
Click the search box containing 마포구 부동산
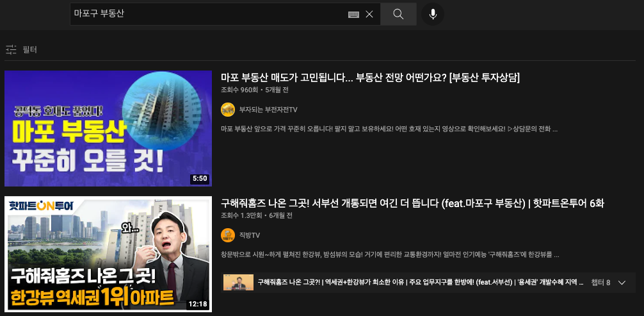click(x=225, y=14)
